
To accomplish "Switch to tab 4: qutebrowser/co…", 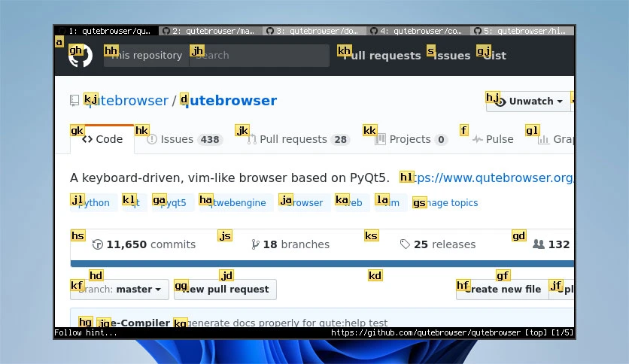I will (x=418, y=31).
